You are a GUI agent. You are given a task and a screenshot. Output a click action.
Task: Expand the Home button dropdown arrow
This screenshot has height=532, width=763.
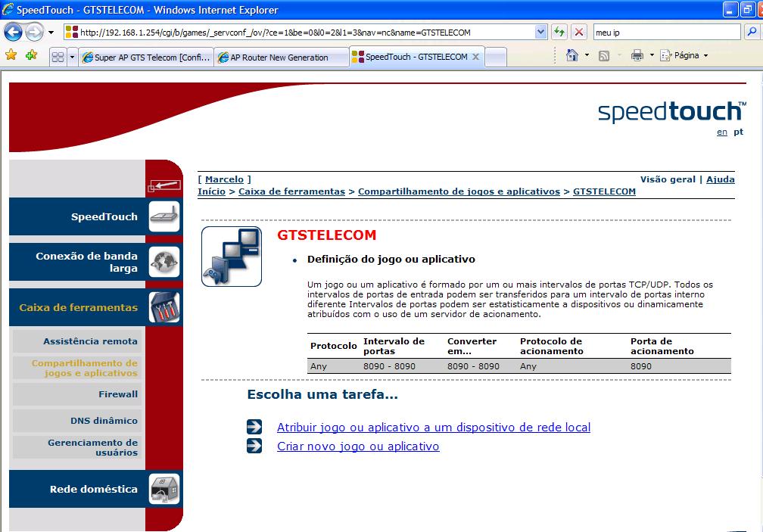587,55
